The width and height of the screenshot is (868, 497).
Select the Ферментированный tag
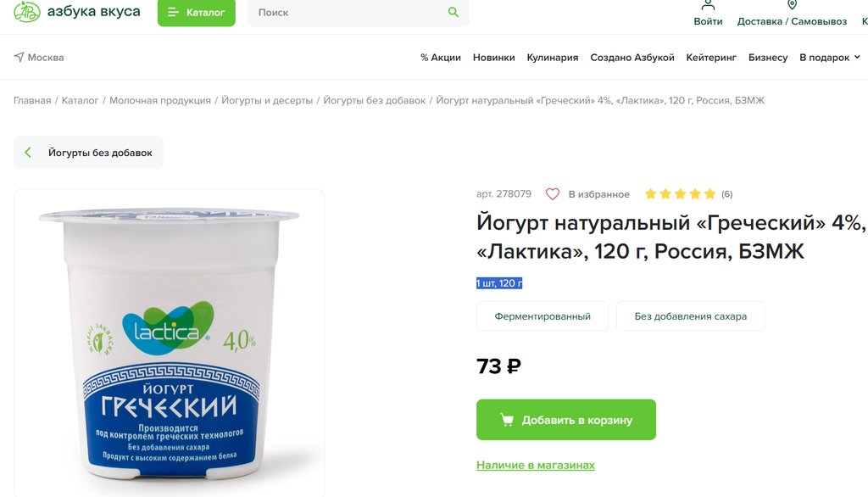click(x=542, y=316)
